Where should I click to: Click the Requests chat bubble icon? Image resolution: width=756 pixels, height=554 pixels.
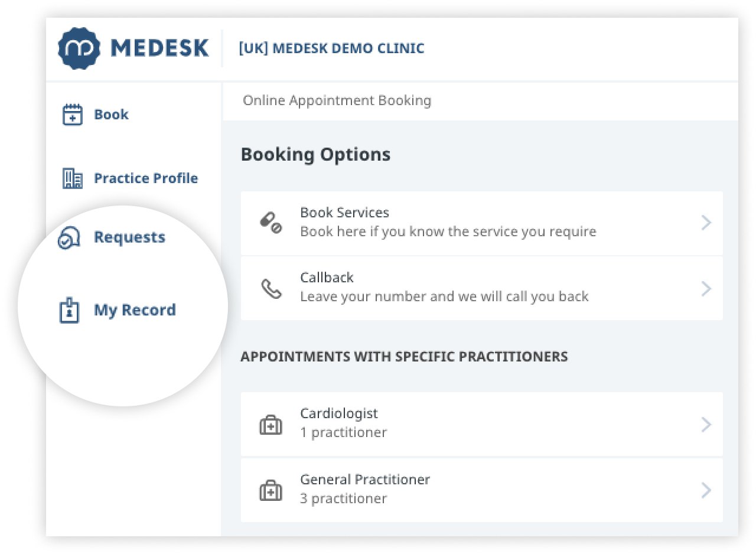click(x=69, y=238)
